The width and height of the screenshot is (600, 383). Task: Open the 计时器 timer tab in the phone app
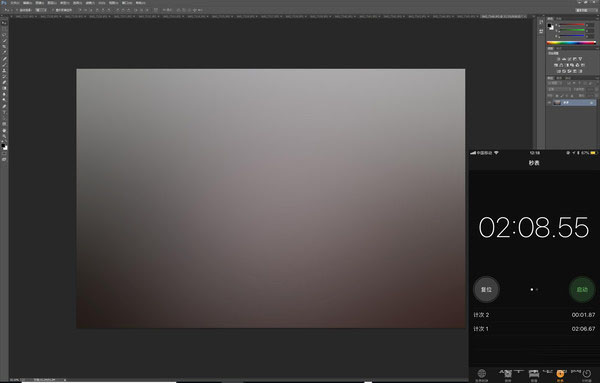point(587,374)
